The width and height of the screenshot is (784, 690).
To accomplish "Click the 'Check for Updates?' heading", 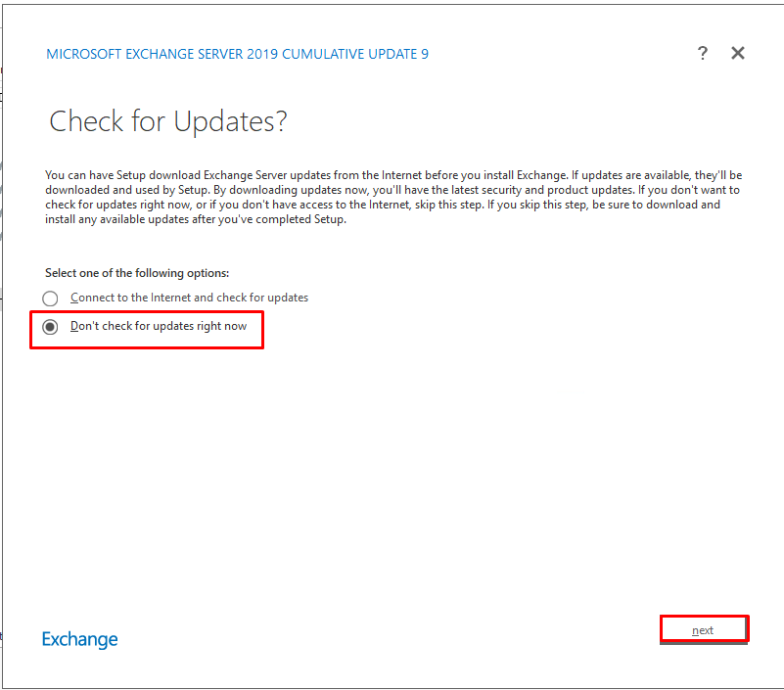I will coord(167,121).
